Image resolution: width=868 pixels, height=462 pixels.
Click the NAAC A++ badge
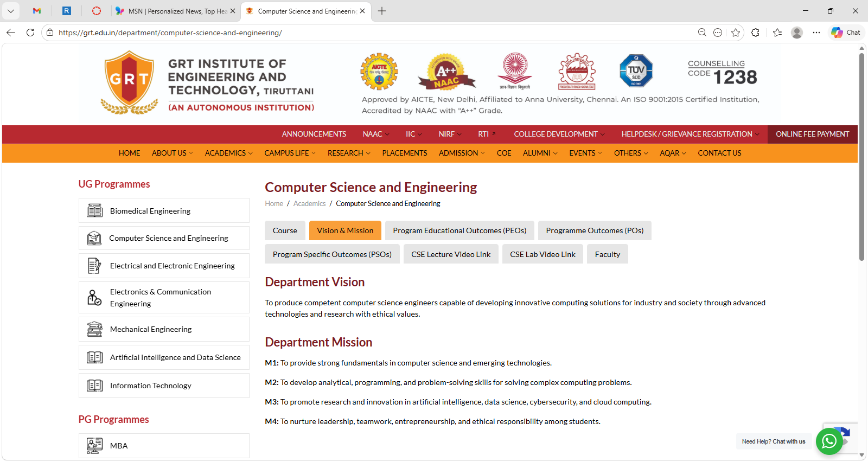[x=446, y=72]
